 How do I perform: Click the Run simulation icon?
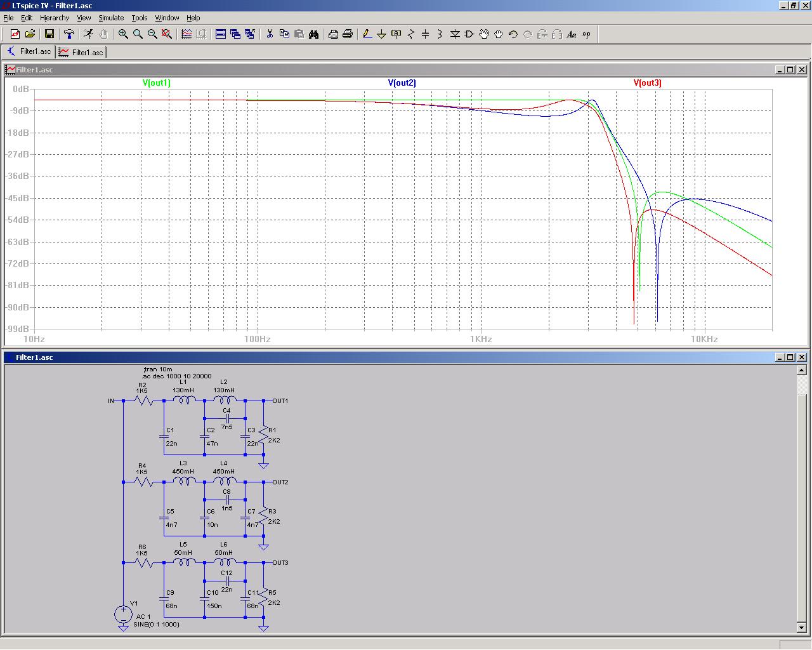pyautogui.click(x=88, y=34)
